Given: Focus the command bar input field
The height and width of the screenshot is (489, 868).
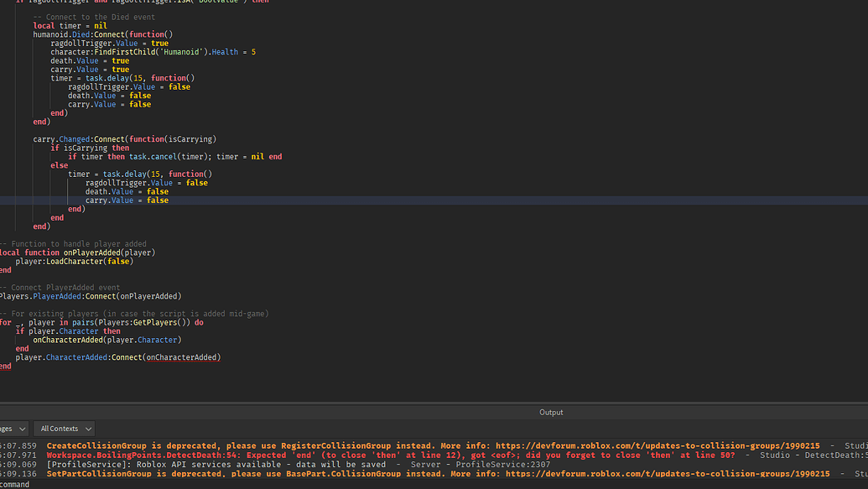Looking at the screenshot, I should point(434,484).
